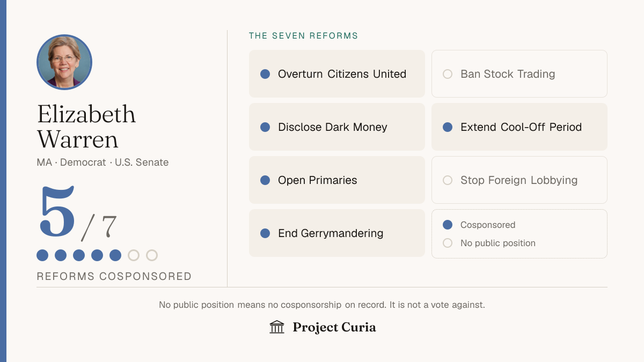Click the Project Curia name link

[334, 327]
